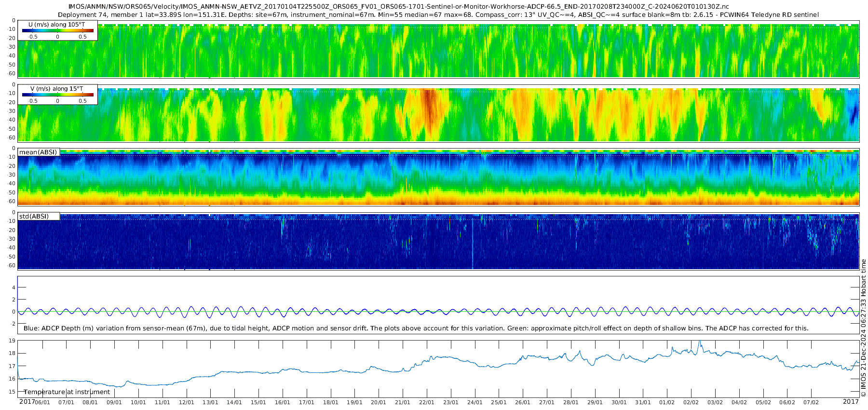Click the 31/01 date tick label
This screenshot has width=868, height=410.
pyautogui.click(x=643, y=403)
